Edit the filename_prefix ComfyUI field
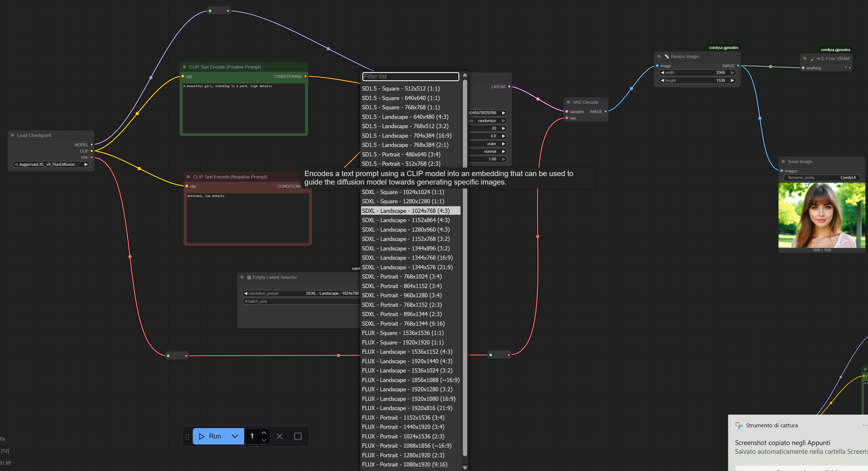 (x=821, y=178)
